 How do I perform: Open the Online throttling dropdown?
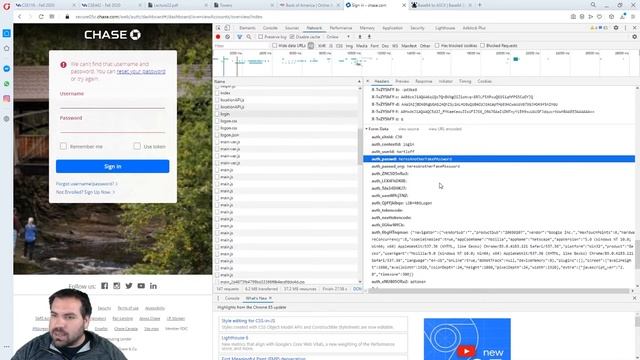tap(338, 37)
